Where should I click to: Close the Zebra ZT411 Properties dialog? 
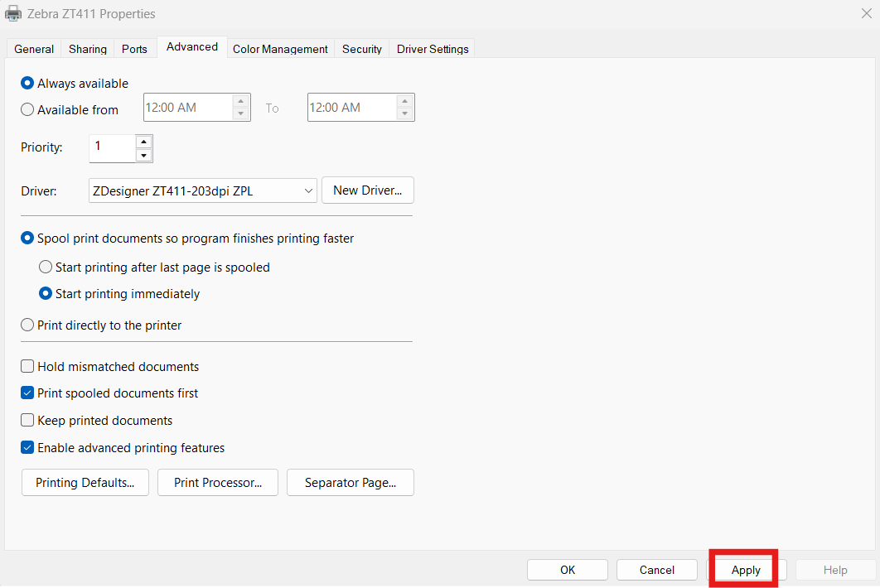[867, 13]
